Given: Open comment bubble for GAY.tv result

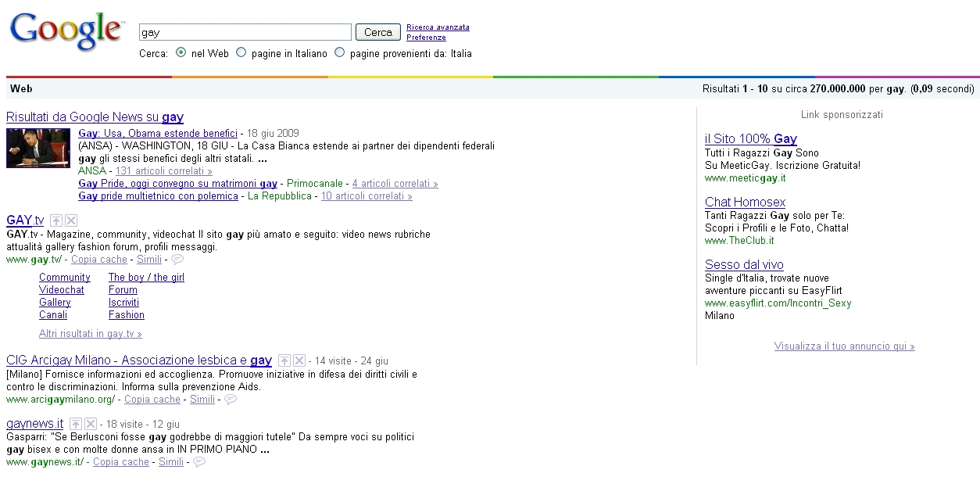Looking at the screenshot, I should point(177,259).
